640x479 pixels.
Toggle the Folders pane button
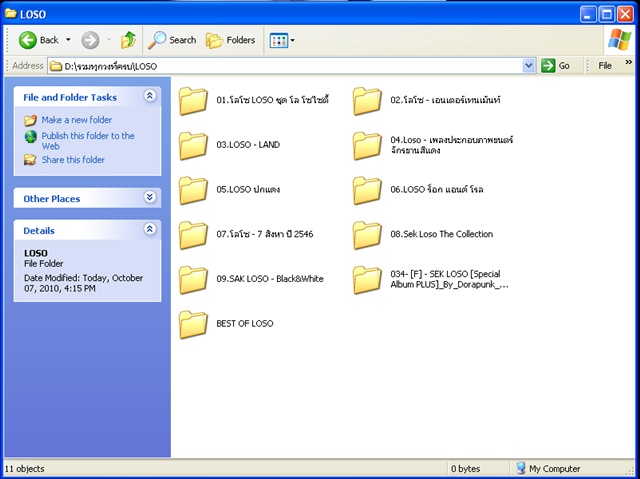tap(231, 40)
